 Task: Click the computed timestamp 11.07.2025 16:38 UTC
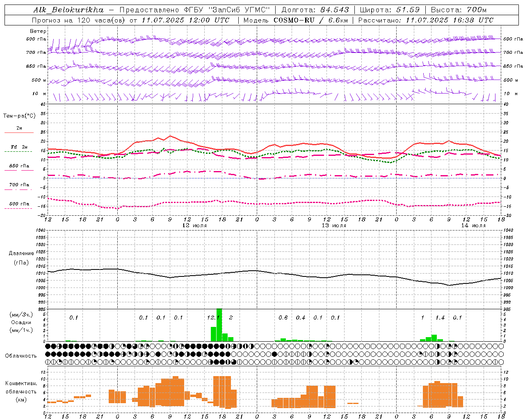(x=450, y=20)
